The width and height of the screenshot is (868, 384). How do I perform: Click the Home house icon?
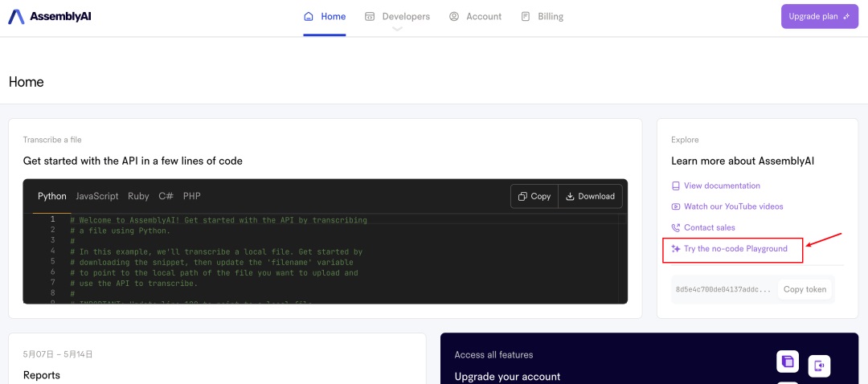pos(309,17)
